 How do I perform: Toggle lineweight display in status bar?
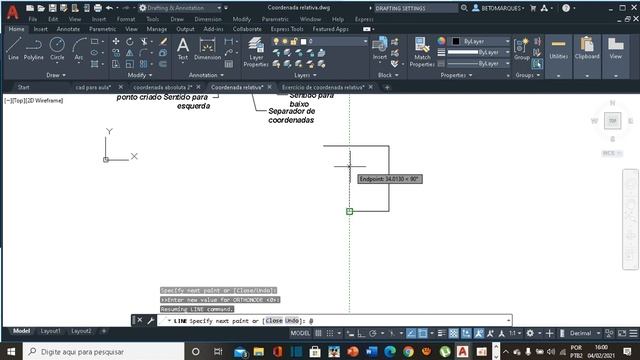(x=442, y=333)
